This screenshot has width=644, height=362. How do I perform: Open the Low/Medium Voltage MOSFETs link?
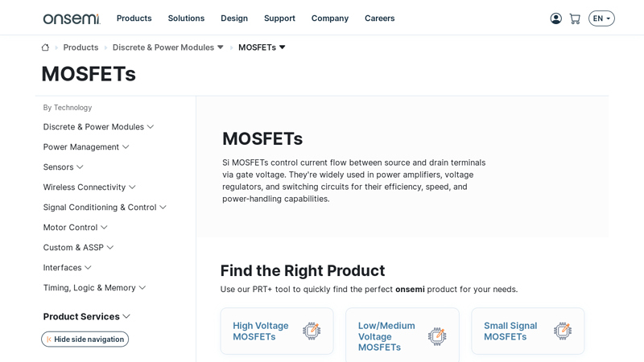tap(386, 336)
